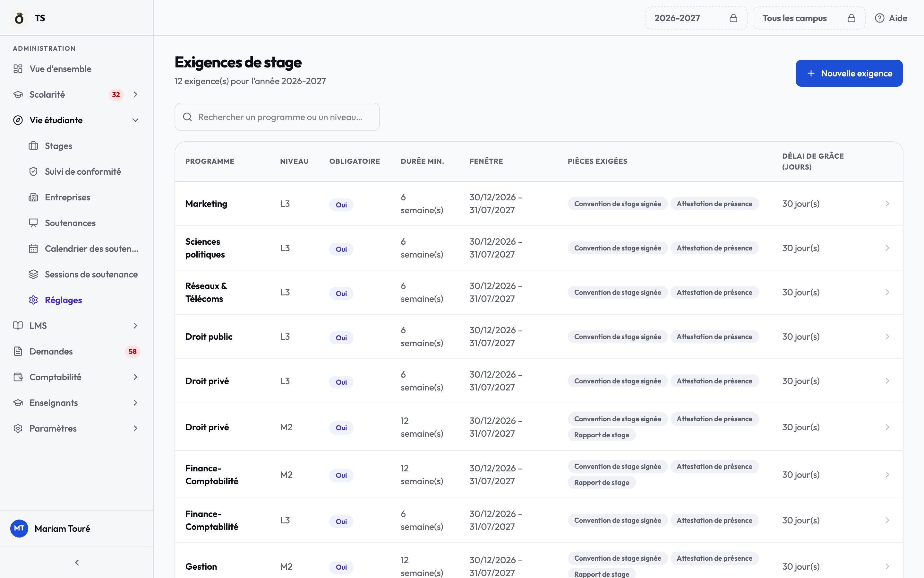Image resolution: width=924 pixels, height=578 pixels.
Task: Expand the Comptabilité section chevron
Action: 135,377
